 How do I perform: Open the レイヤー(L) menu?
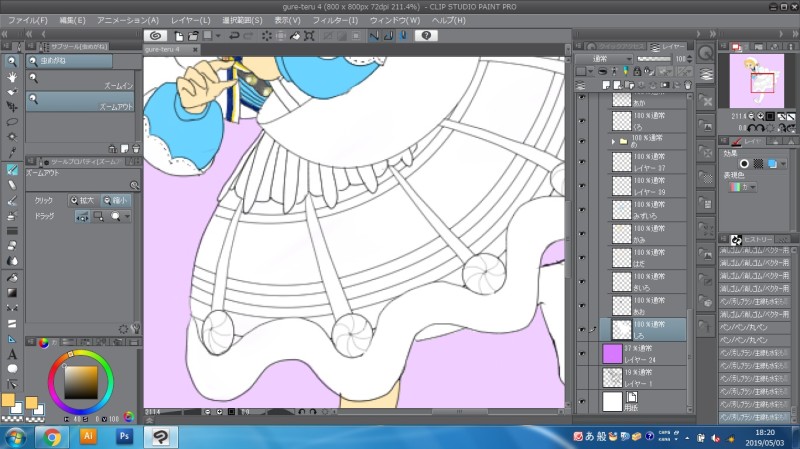click(191, 20)
